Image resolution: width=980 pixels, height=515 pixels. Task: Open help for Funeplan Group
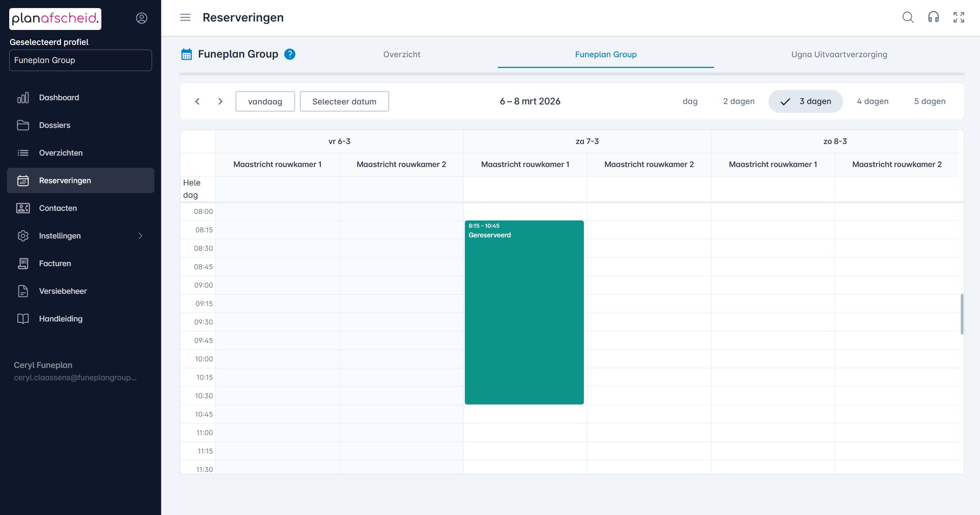coord(290,54)
